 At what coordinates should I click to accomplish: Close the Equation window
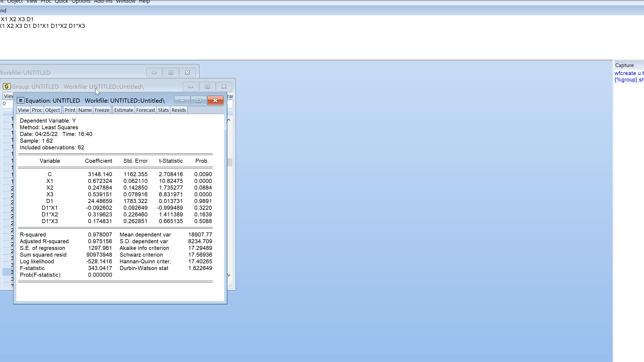click(215, 101)
